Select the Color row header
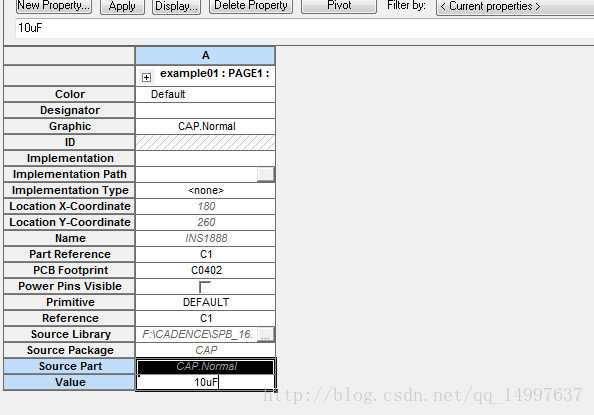This screenshot has height=415, width=594. pos(69,94)
